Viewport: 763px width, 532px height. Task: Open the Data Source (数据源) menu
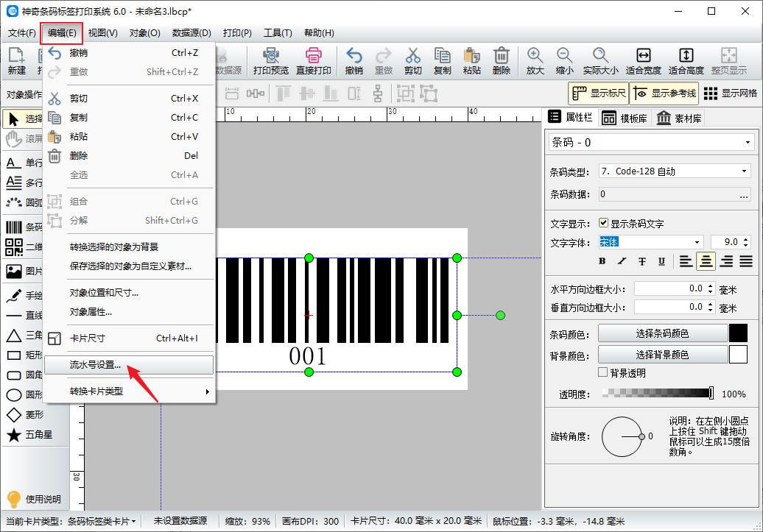(x=191, y=33)
